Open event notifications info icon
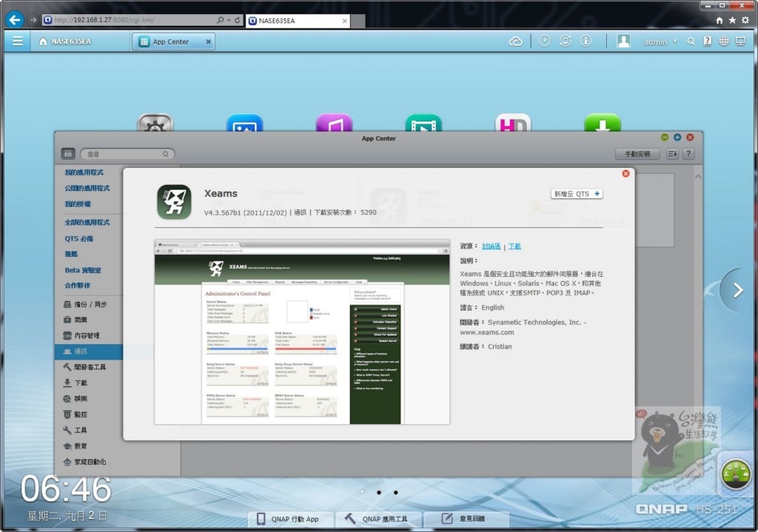The width and height of the screenshot is (758, 532). tap(586, 41)
